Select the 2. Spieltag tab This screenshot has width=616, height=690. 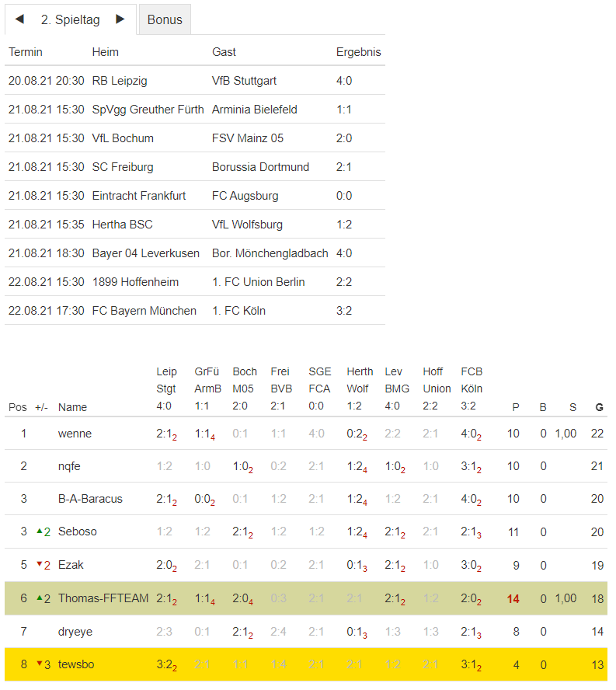coord(71,20)
